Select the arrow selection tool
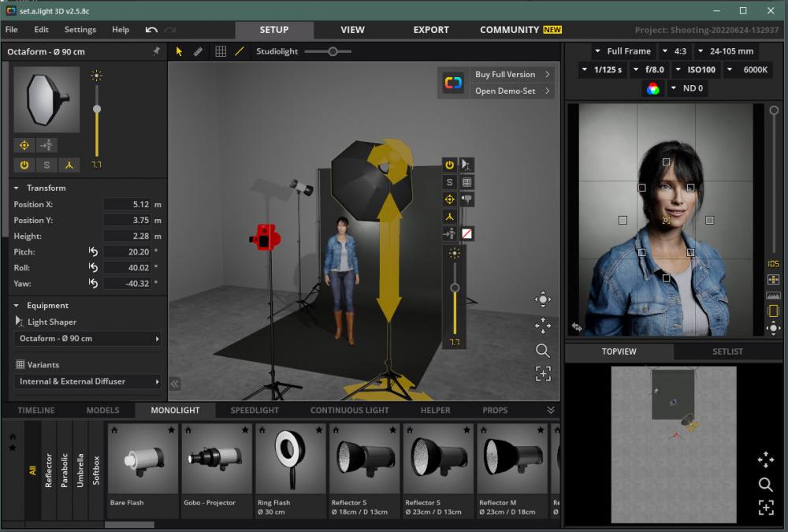Image resolution: width=788 pixels, height=532 pixels. (179, 51)
